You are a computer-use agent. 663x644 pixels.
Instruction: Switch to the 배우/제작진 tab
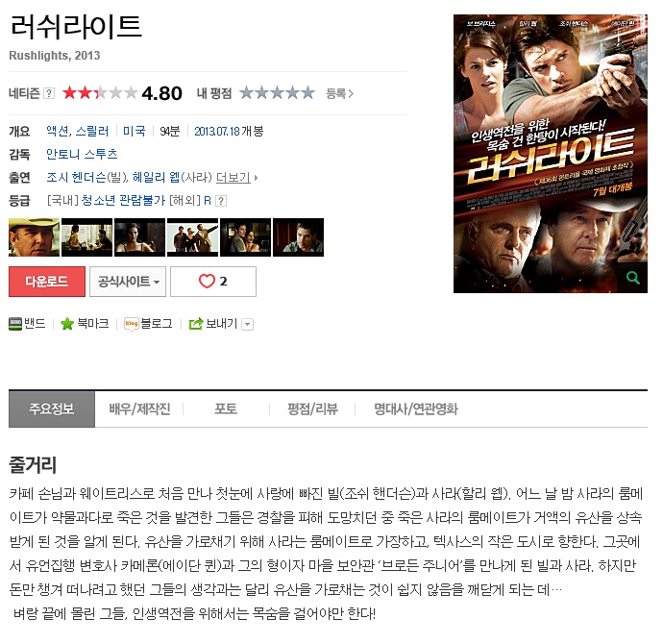(139, 409)
